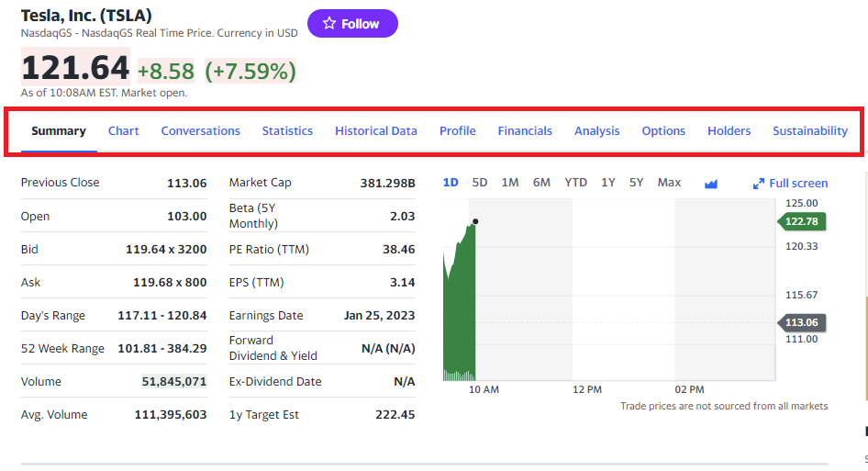Click the Tesla, Inc. (TSLA) title
Image resolution: width=868 pixels, height=471 pixels.
[x=86, y=16]
